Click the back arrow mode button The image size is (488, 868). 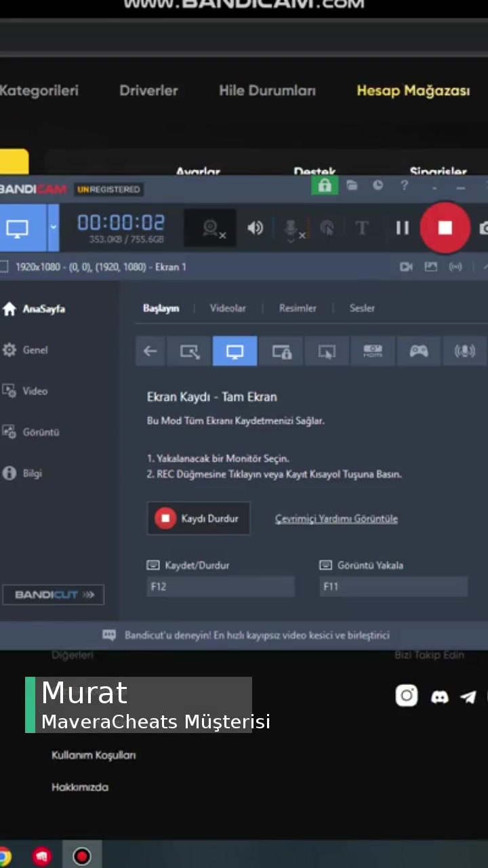click(x=150, y=351)
